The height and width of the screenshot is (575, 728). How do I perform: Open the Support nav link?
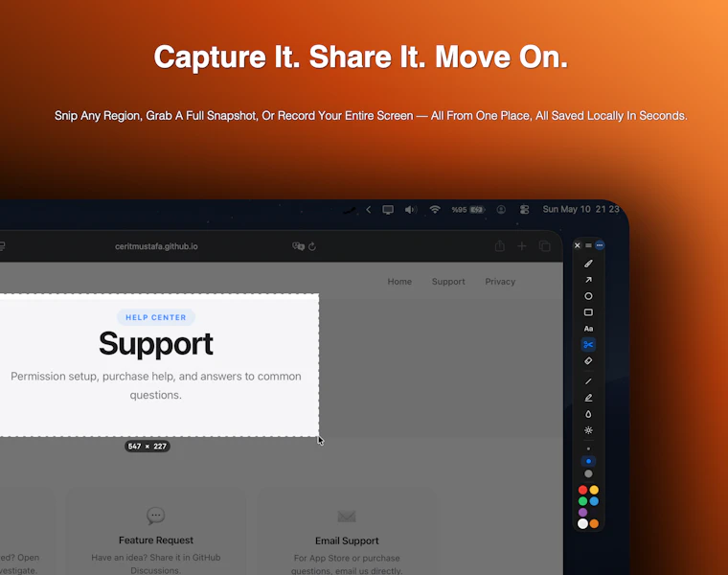[448, 282]
